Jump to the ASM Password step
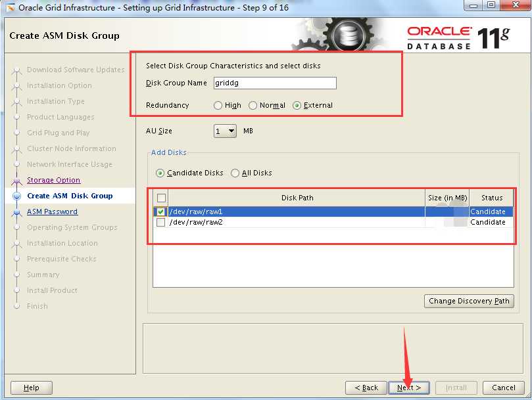This screenshot has height=400, width=532. coord(52,211)
